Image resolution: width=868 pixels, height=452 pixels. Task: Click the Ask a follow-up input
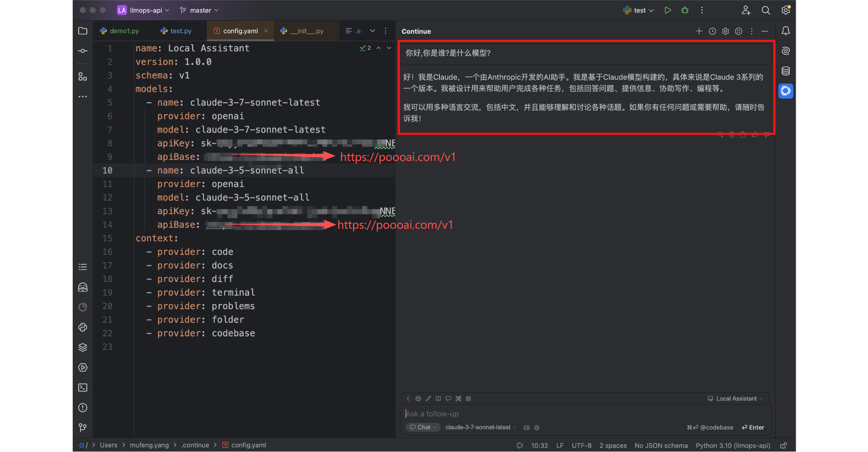click(542, 414)
